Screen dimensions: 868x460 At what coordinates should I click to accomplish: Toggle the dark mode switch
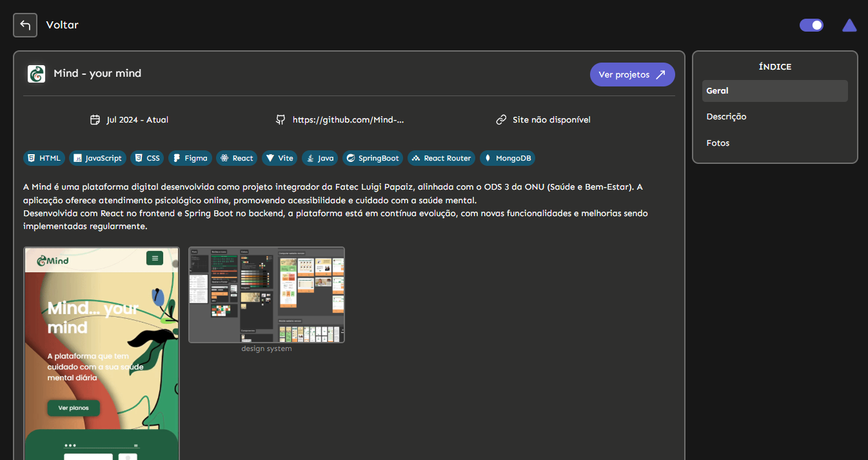coord(811,25)
